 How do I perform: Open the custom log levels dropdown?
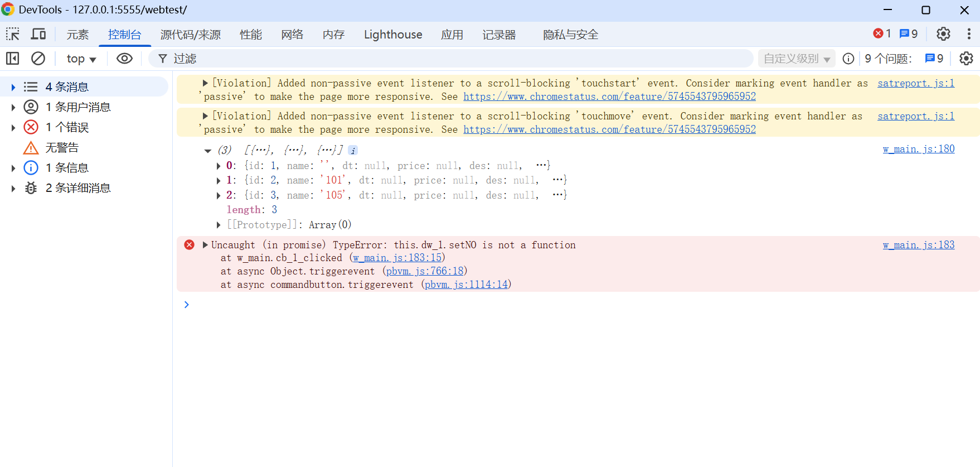click(x=796, y=59)
